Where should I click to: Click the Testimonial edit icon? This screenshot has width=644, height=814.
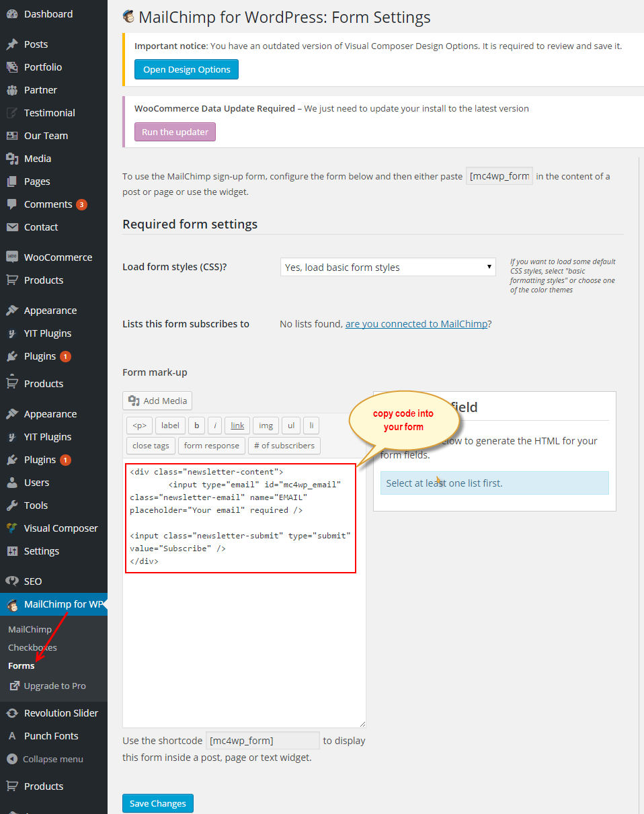12,113
